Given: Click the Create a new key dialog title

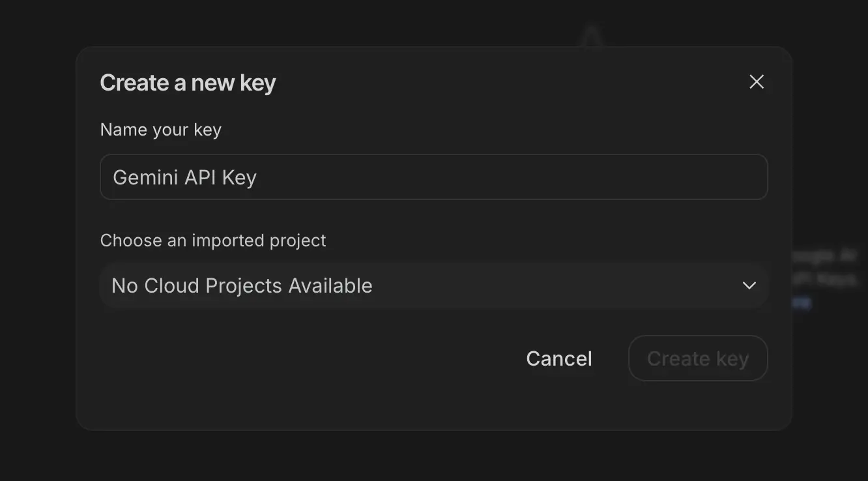Looking at the screenshot, I should (x=188, y=82).
